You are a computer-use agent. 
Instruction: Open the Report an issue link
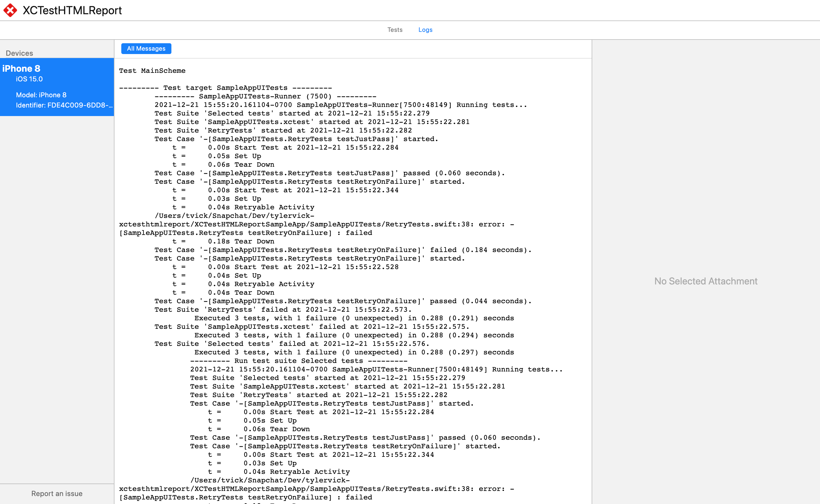tap(57, 494)
